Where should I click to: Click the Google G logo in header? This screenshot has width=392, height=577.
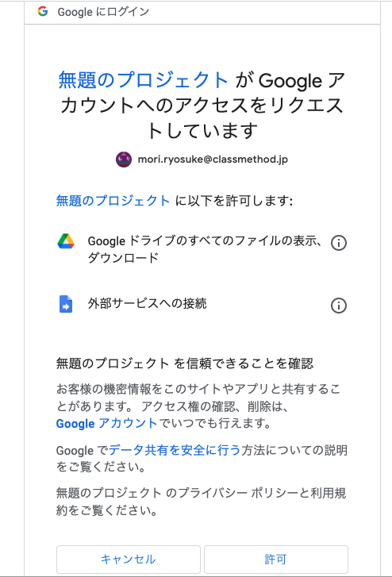(x=43, y=11)
